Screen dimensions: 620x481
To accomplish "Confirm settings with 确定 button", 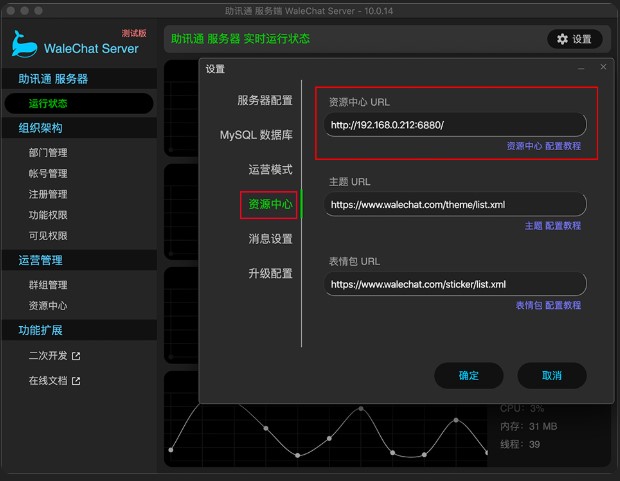I will (469, 375).
